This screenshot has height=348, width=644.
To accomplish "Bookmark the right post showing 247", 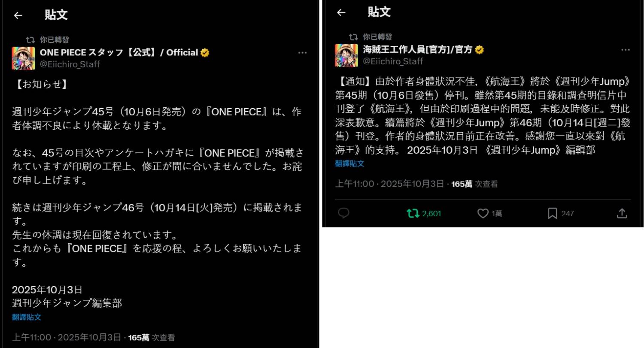I will [553, 213].
